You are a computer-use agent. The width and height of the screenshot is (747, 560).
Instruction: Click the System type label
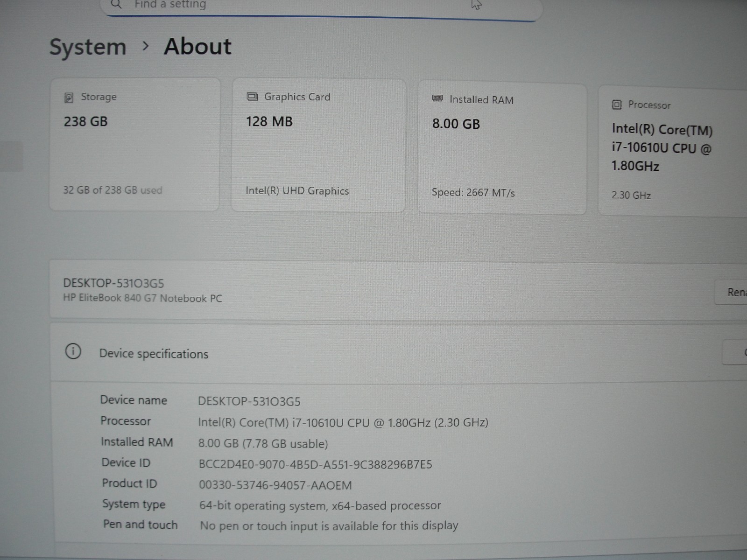pos(134,504)
